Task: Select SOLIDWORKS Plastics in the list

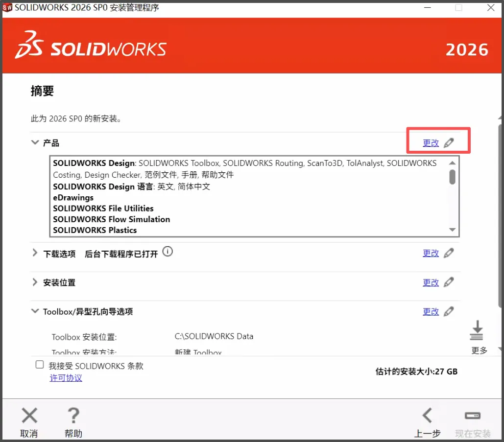Action: 95,231
